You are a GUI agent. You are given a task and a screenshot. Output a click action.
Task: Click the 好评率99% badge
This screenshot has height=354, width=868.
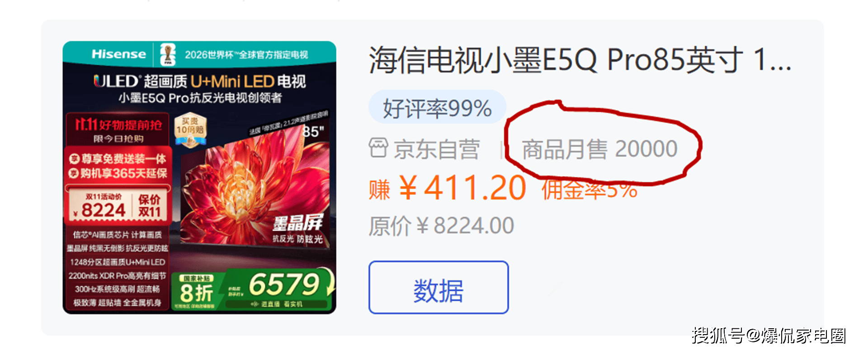437,108
